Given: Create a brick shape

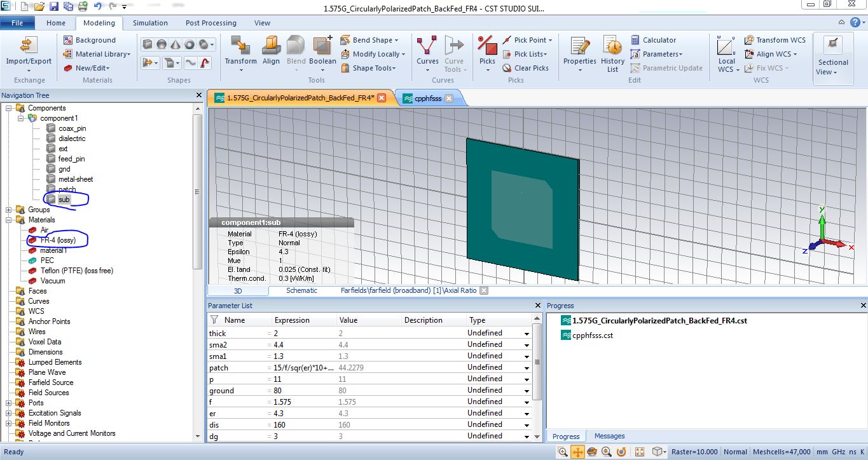Looking at the screenshot, I should coord(148,44).
